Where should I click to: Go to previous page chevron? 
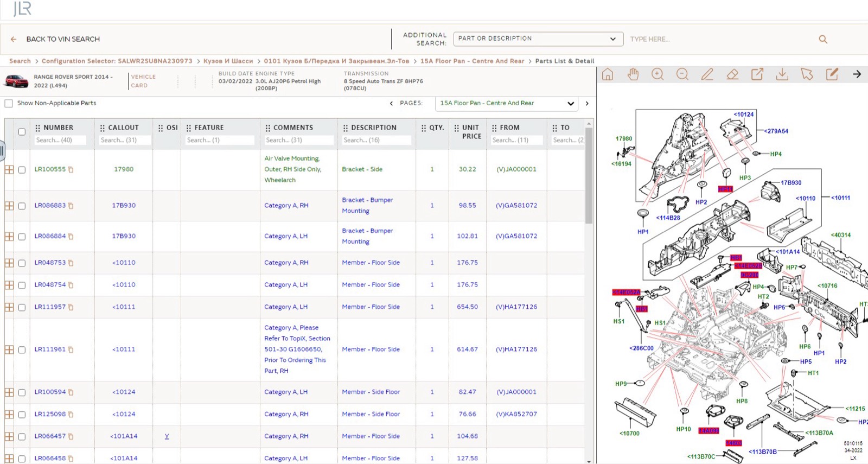coord(391,103)
